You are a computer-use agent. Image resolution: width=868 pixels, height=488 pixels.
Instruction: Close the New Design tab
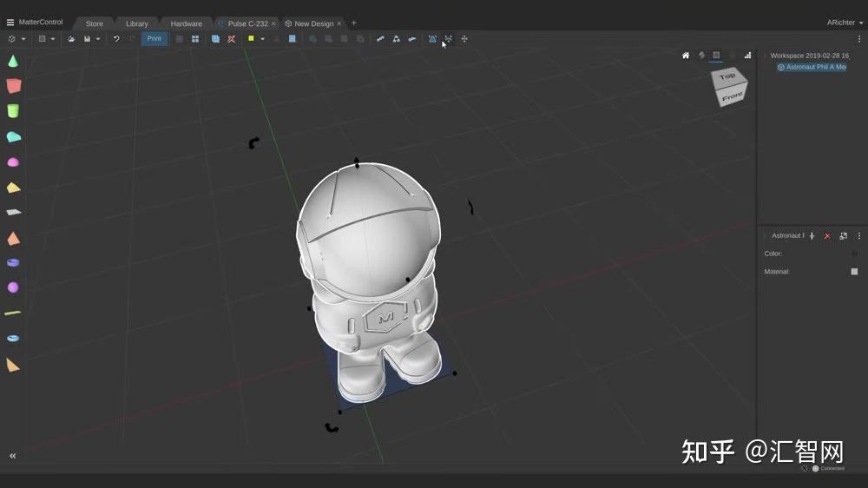(339, 23)
